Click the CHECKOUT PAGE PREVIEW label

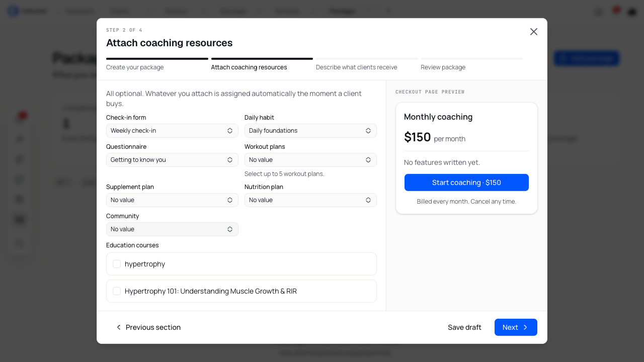pos(430,92)
